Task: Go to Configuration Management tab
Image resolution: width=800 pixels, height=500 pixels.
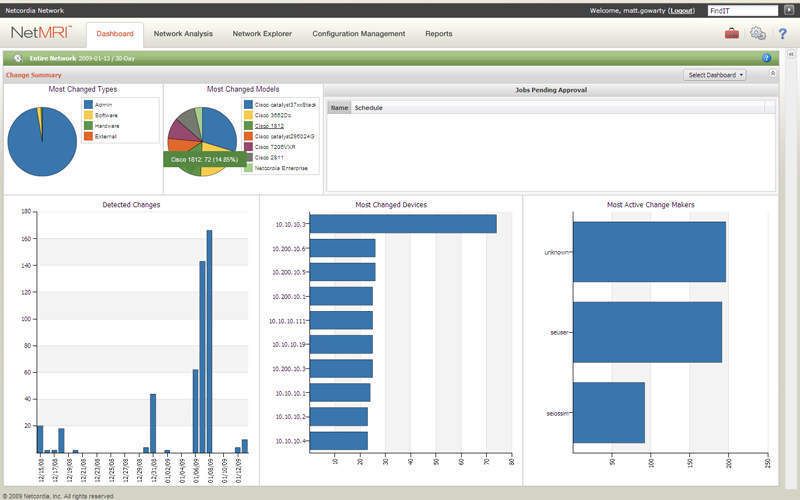Action: [x=359, y=34]
